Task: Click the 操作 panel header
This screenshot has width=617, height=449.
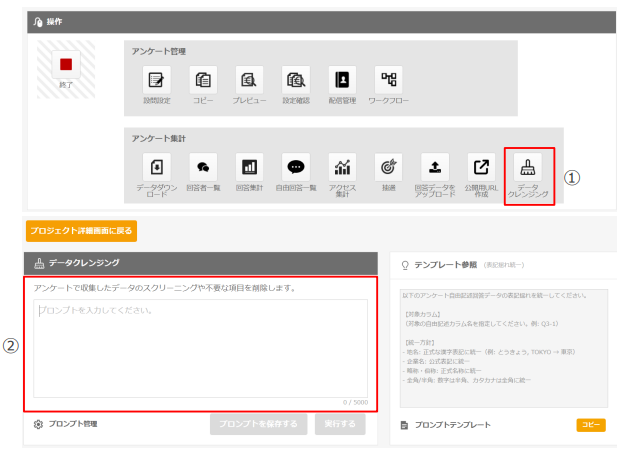Action: tap(321, 22)
